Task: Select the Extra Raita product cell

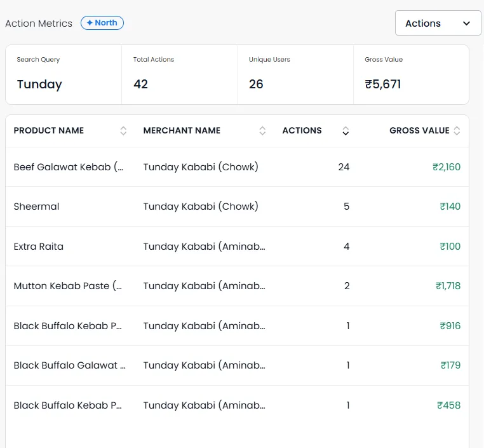Action: point(39,247)
